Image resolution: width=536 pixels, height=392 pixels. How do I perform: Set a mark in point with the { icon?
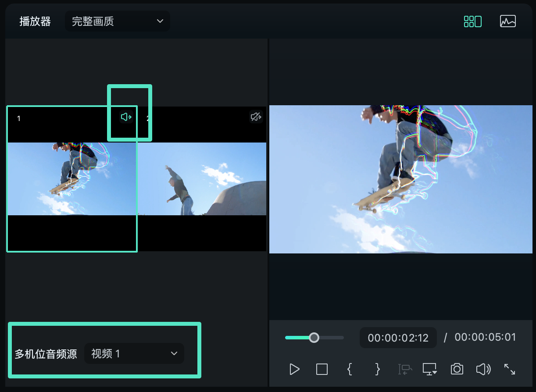point(349,369)
